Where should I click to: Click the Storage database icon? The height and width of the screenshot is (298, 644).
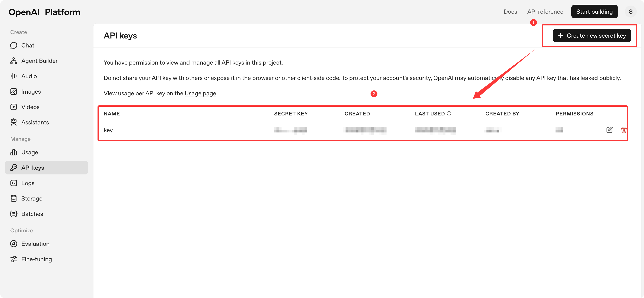14,198
